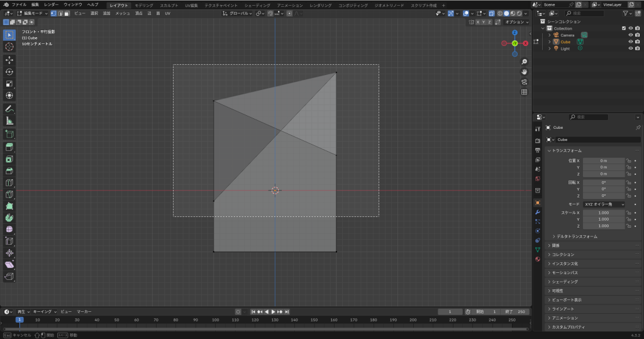Open the 編集モード mode dropdown
Screen dimensions: 644x339
pos(31,13)
